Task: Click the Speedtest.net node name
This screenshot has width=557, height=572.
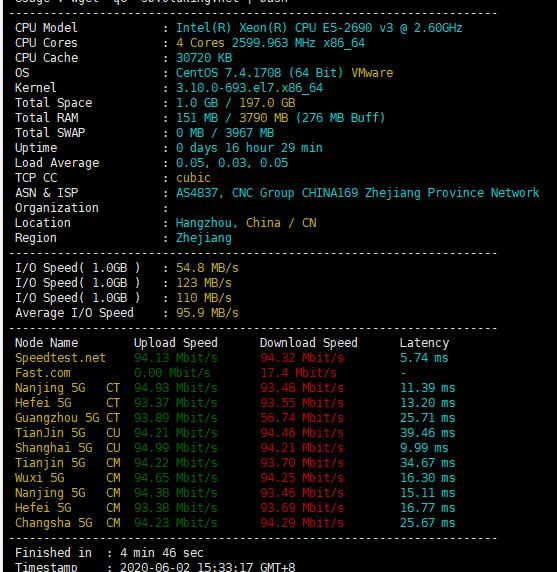Action: point(61,358)
